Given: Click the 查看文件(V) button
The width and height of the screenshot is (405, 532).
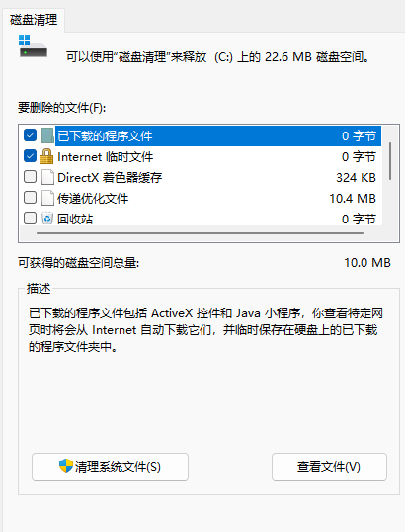Looking at the screenshot, I should point(329,467).
